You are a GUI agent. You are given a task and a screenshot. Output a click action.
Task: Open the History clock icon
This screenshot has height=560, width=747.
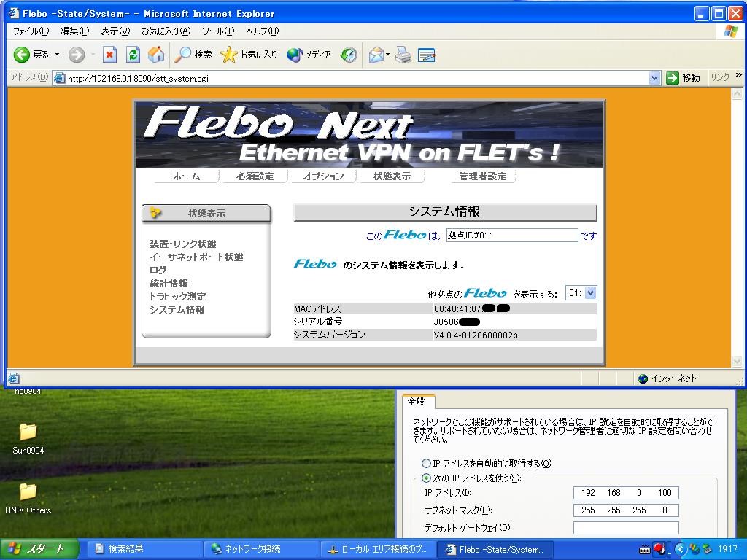click(x=349, y=55)
